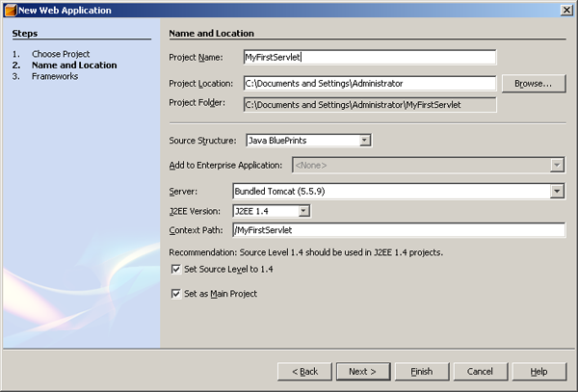
Task: Proceed with the Next button
Action: [362, 371]
